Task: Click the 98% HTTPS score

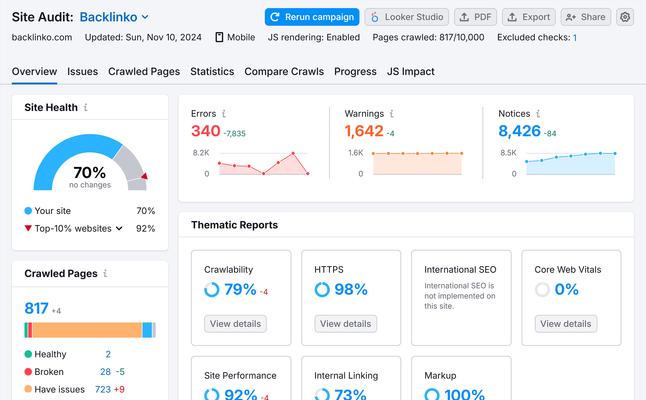Action: [351, 290]
